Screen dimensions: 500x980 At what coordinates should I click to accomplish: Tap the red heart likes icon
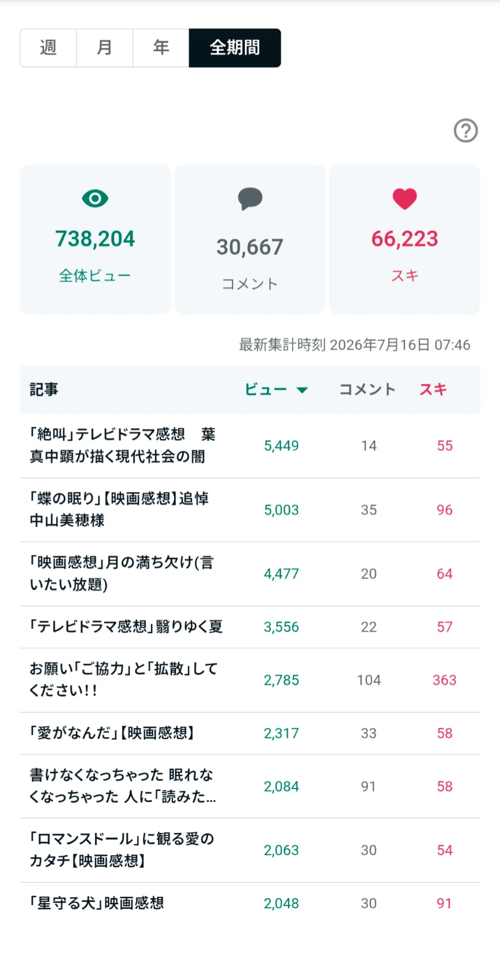coord(405,199)
